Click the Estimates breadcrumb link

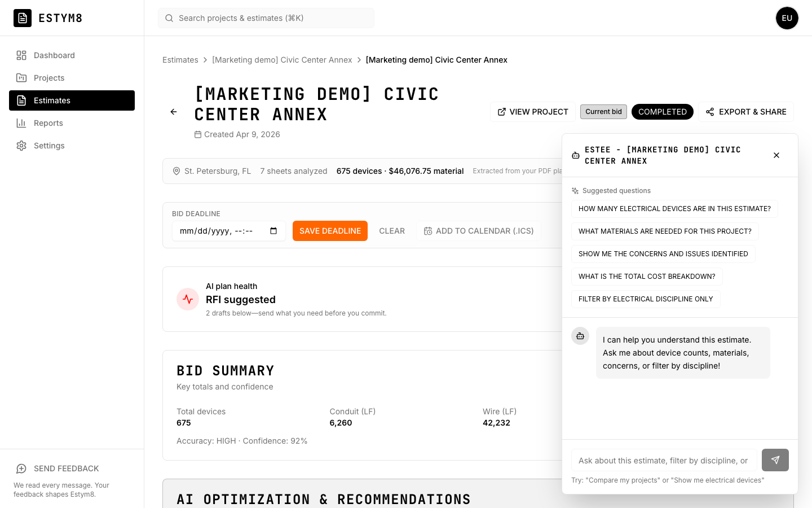coord(180,60)
